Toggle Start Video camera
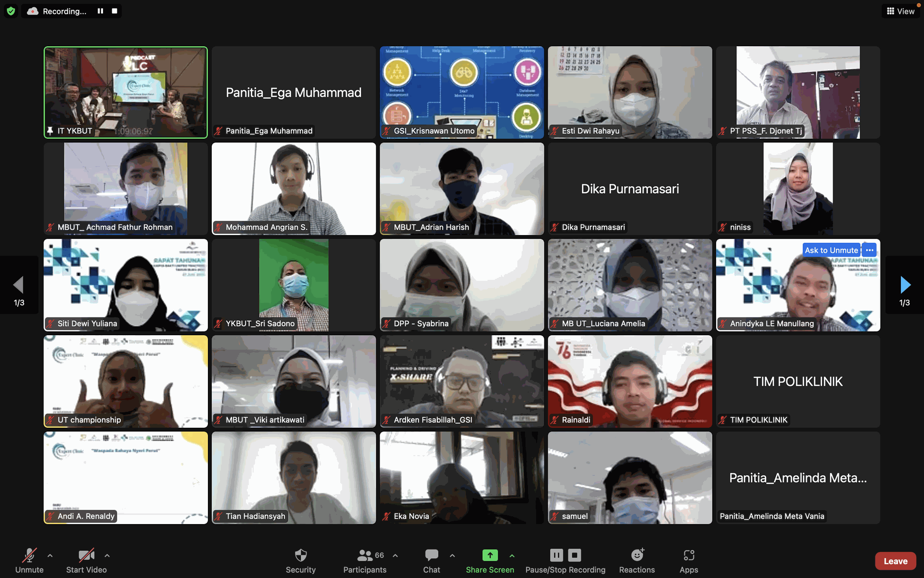Image resolution: width=924 pixels, height=578 pixels. click(x=86, y=555)
